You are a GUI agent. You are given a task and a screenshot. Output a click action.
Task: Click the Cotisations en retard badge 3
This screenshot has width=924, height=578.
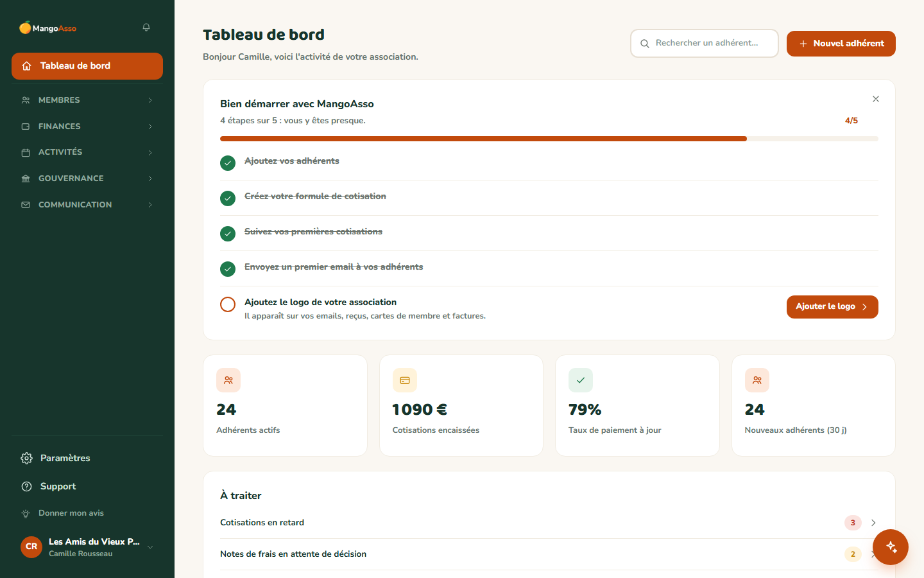click(853, 523)
